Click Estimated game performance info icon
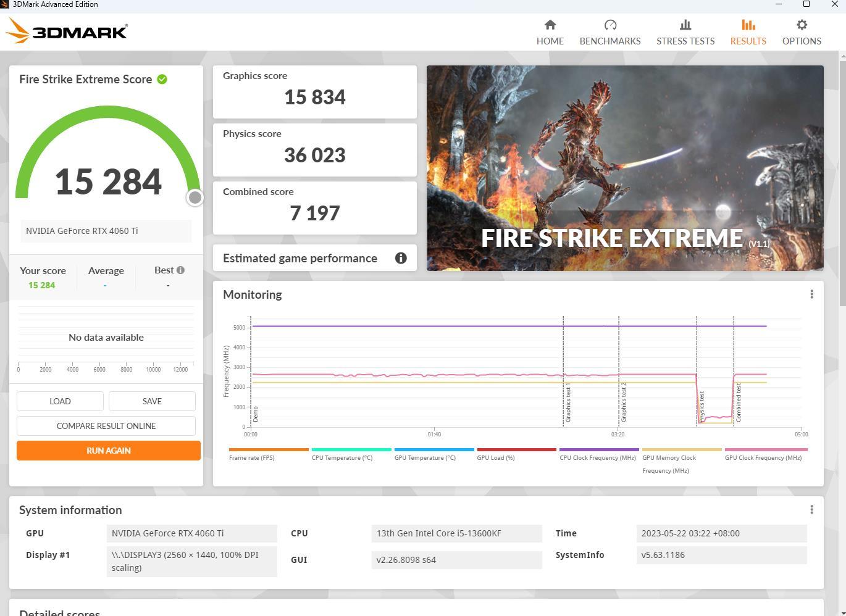 pos(401,258)
